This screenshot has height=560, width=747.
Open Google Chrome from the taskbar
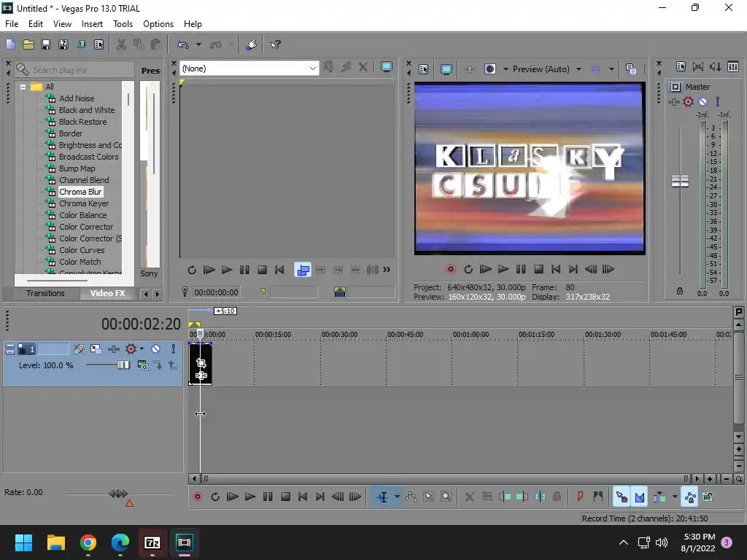pyautogui.click(x=88, y=542)
